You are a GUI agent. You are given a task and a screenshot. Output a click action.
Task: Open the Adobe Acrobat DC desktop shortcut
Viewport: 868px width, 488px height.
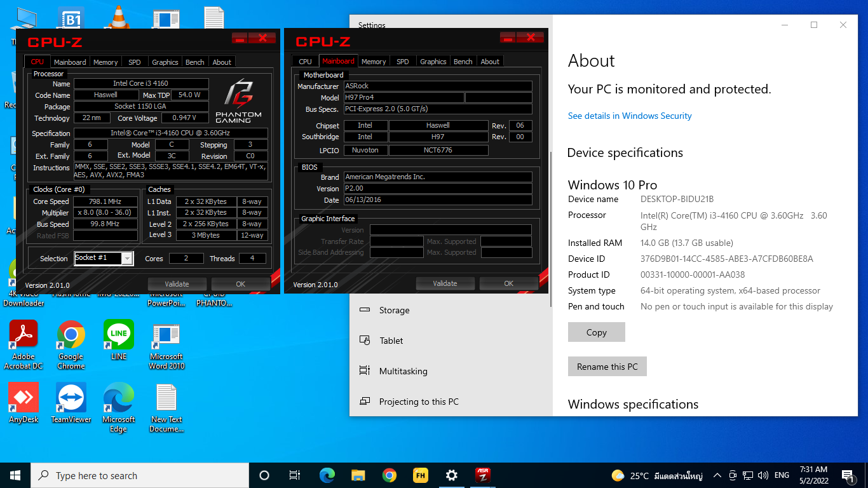[x=24, y=344]
